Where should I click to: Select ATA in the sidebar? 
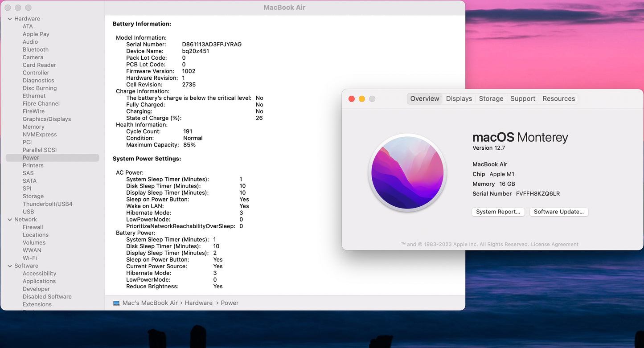28,26
